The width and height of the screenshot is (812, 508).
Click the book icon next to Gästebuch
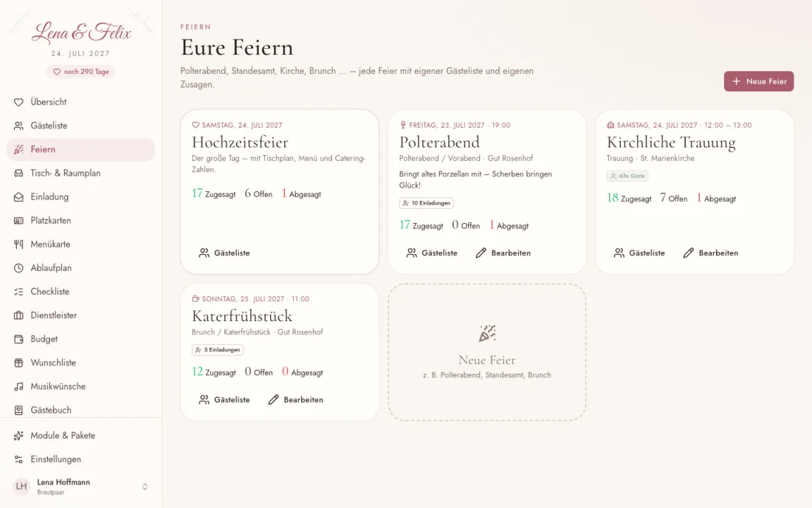pos(18,410)
